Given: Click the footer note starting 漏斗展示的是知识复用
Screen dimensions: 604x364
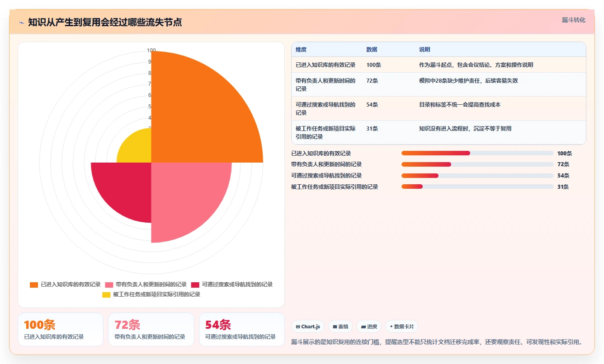Looking at the screenshot, I should point(437,342).
